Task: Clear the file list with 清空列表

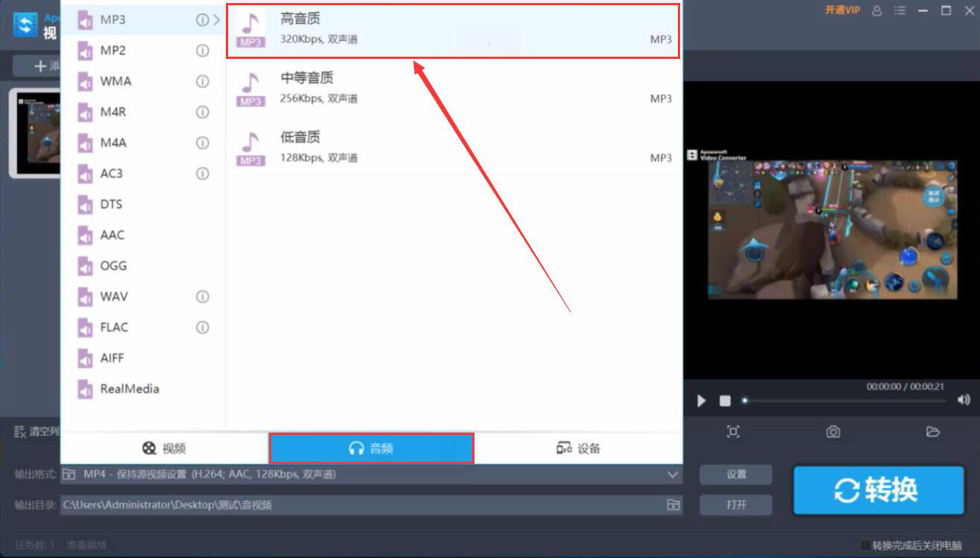Action: coord(37,432)
